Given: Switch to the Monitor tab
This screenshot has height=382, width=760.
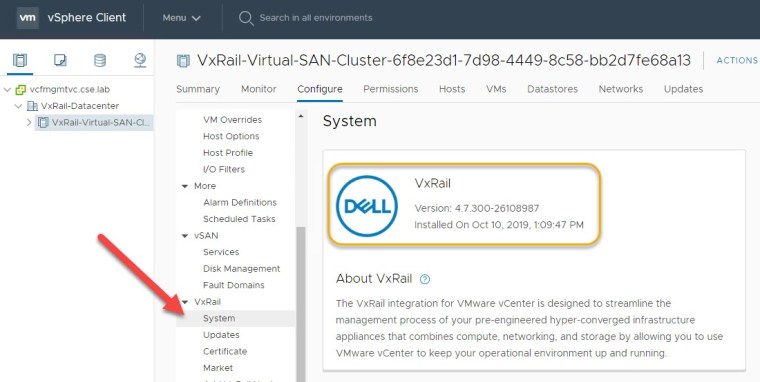Looking at the screenshot, I should (x=259, y=89).
